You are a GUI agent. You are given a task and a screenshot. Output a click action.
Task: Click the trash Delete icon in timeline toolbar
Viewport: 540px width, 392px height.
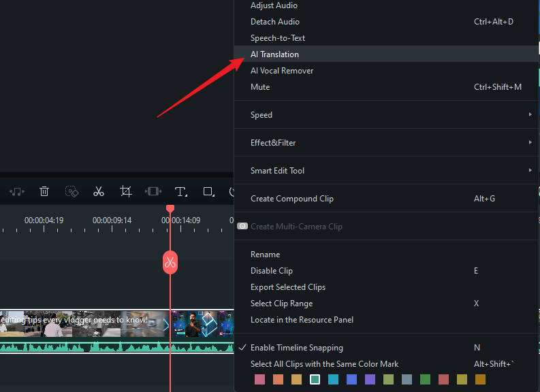(x=44, y=191)
